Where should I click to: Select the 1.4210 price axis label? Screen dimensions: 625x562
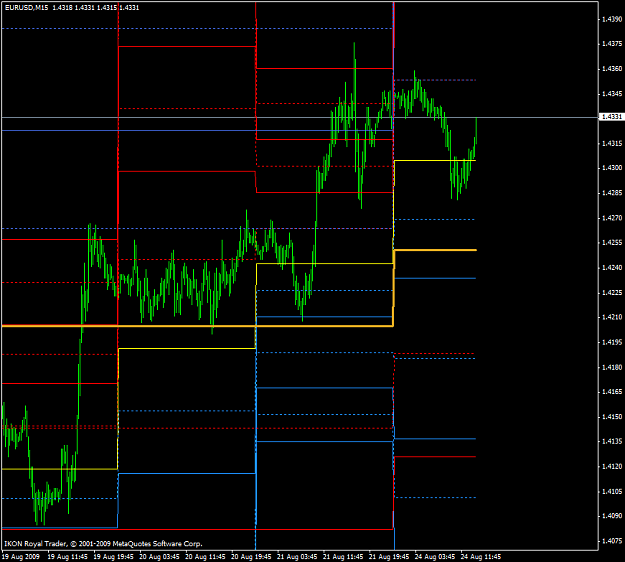[x=612, y=318]
